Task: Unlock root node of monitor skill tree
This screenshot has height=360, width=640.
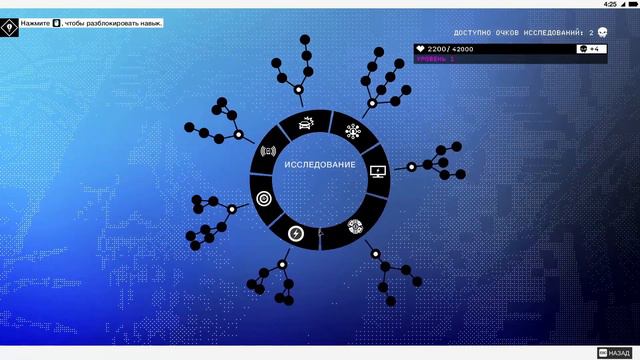Action: [411, 167]
